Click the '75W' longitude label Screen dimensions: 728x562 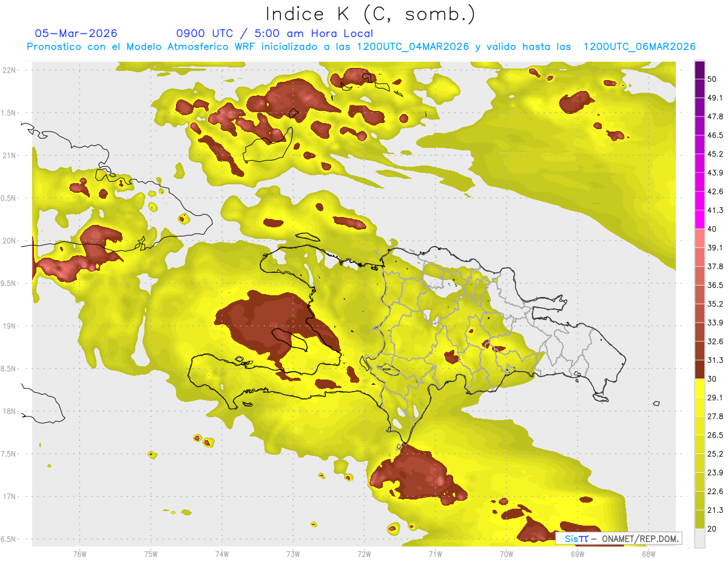151,554
